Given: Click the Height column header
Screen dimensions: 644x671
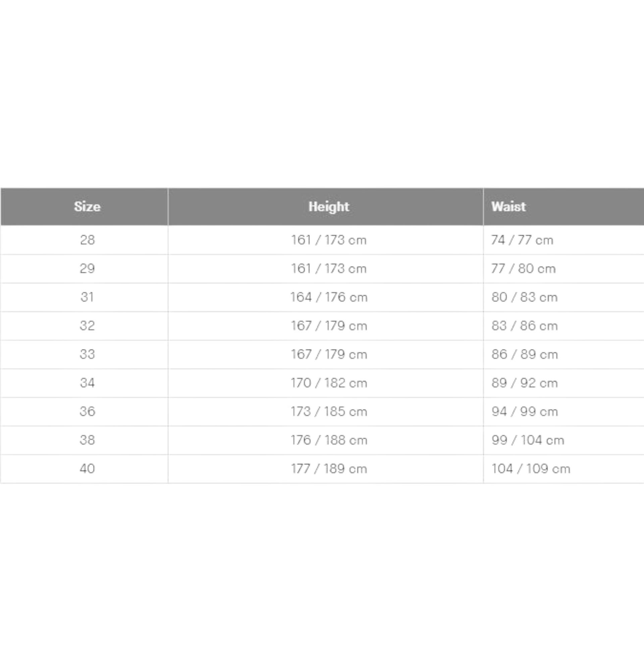Looking at the screenshot, I should coord(329,206).
